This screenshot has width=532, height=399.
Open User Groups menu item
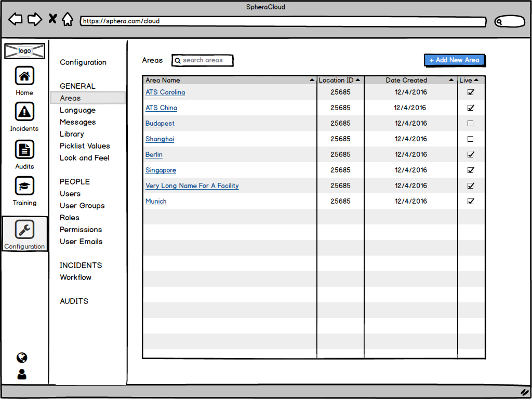[x=82, y=206]
